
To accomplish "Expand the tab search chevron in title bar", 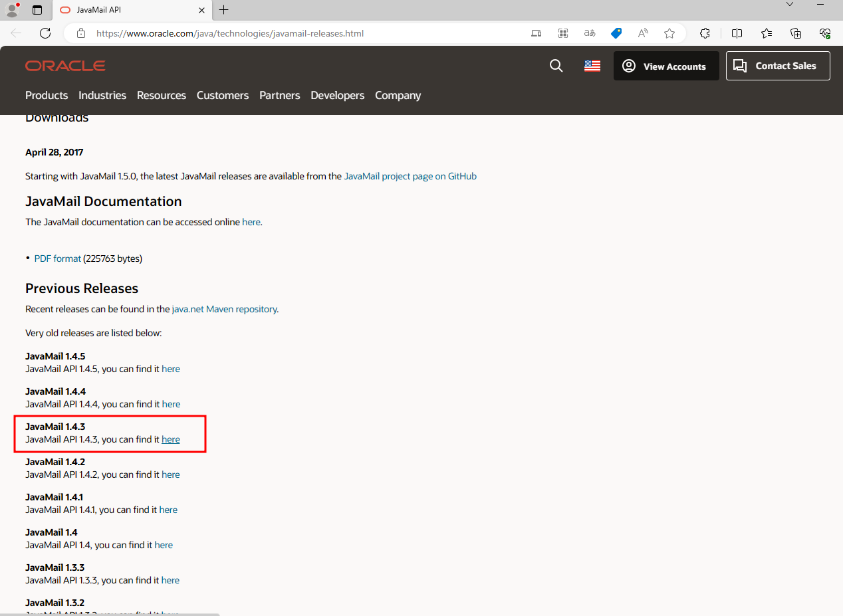I will point(790,5).
